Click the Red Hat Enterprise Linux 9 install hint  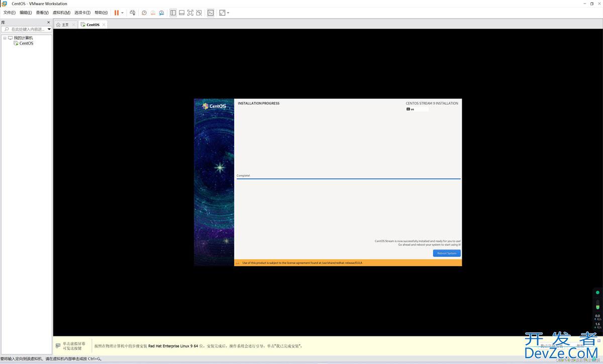click(x=198, y=346)
